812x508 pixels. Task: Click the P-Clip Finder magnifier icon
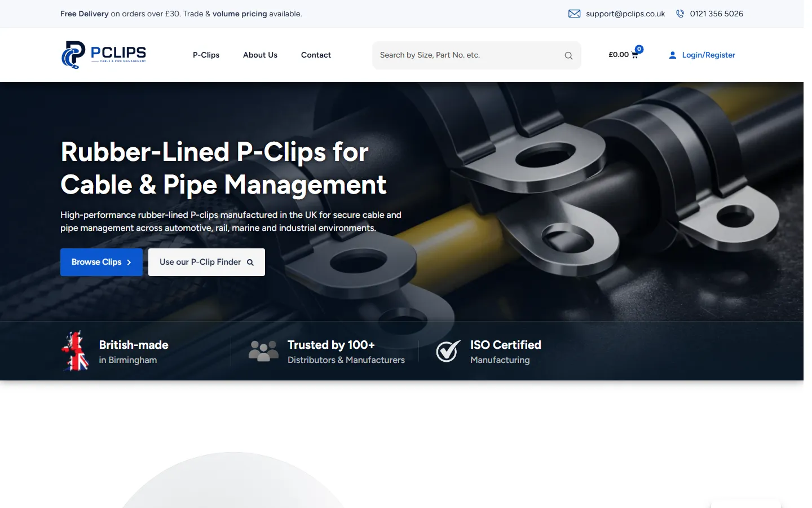250,262
